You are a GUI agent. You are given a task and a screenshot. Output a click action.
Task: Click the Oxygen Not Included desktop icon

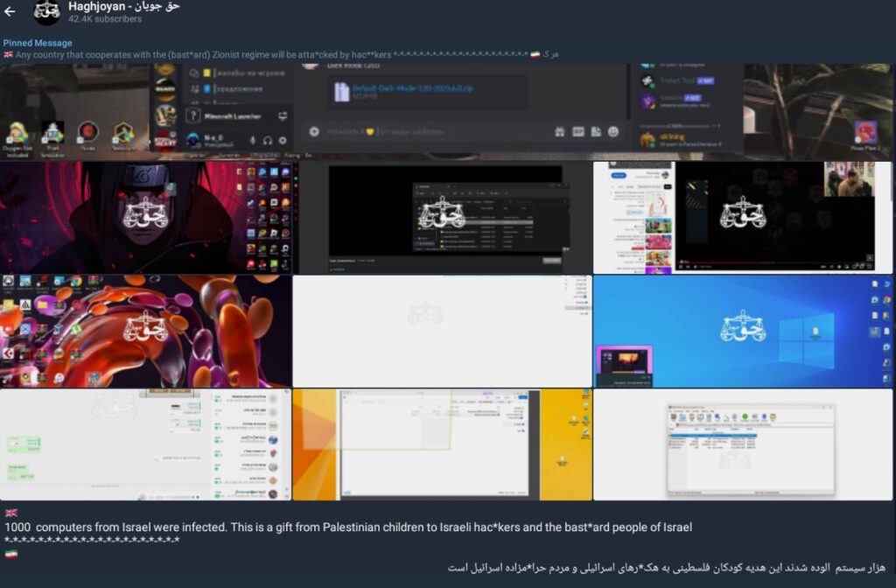point(17,134)
